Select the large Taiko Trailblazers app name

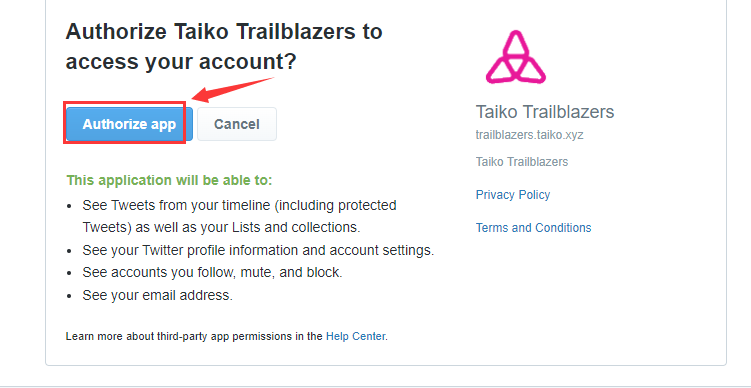[545, 112]
